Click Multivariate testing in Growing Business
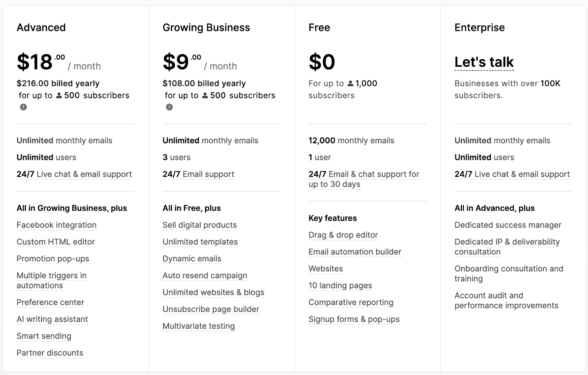Image resolution: width=588 pixels, height=375 pixels. (198, 326)
